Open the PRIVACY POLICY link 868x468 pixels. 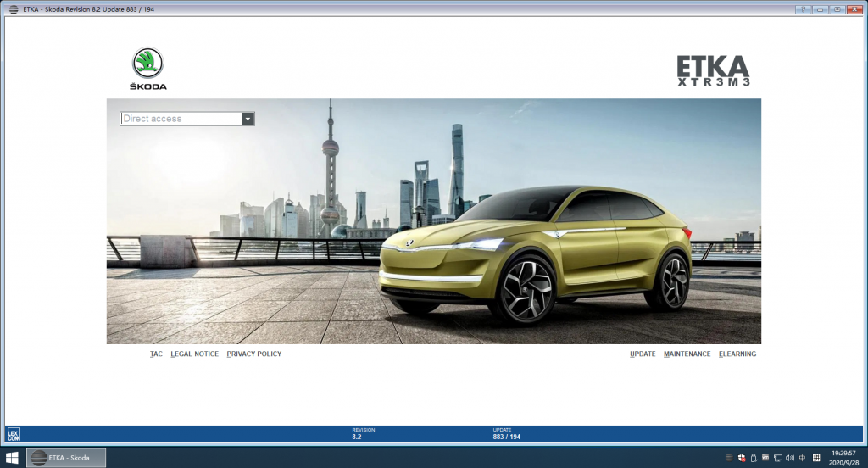pos(254,354)
